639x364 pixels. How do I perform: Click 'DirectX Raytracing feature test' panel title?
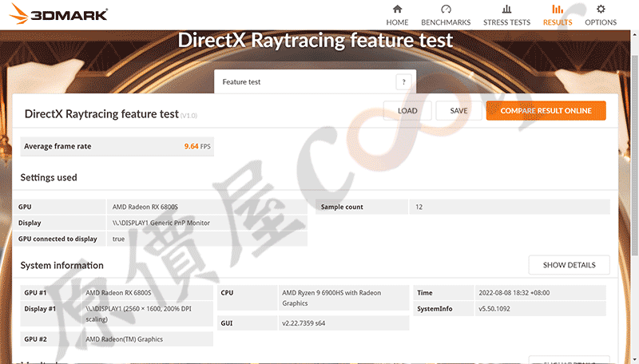point(101,114)
